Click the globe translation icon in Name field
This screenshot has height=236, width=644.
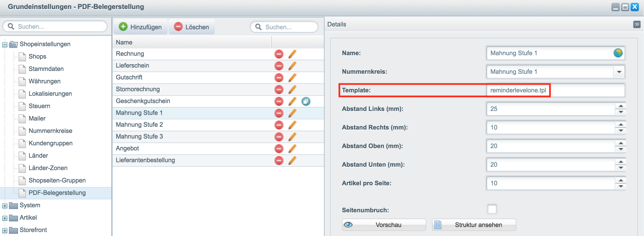(x=618, y=53)
